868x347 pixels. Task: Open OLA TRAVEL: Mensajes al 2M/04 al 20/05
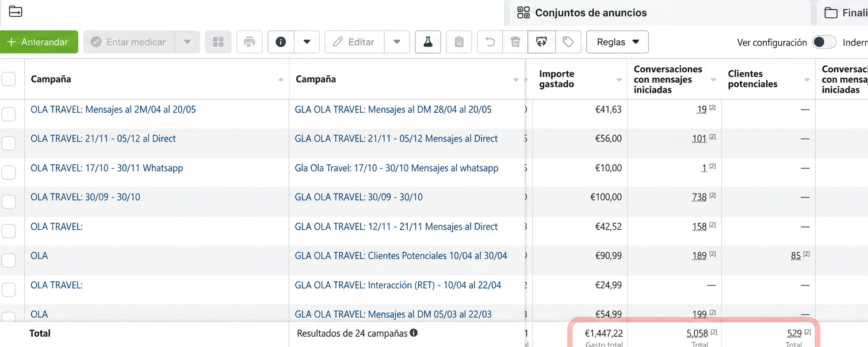[x=113, y=109]
